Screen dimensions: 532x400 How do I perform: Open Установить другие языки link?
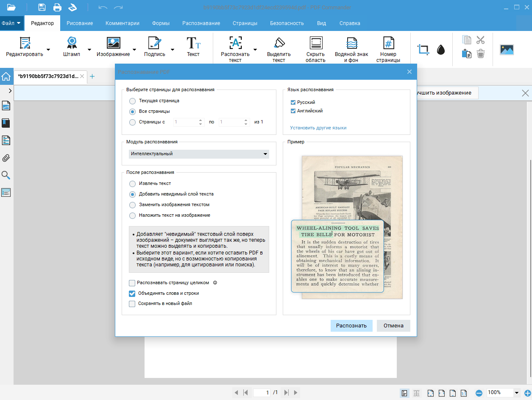[318, 128]
